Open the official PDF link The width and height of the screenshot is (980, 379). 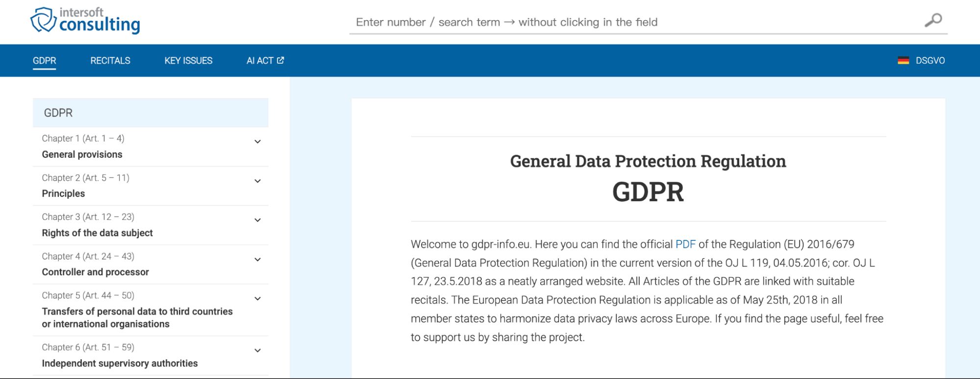coord(685,244)
